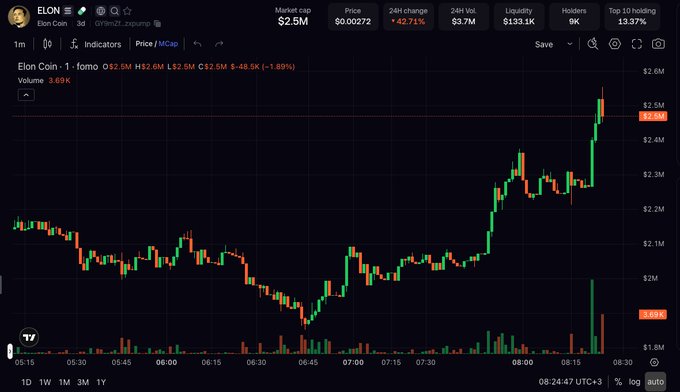Click the fx indicators icon
This screenshot has width=680, height=392.
point(74,44)
